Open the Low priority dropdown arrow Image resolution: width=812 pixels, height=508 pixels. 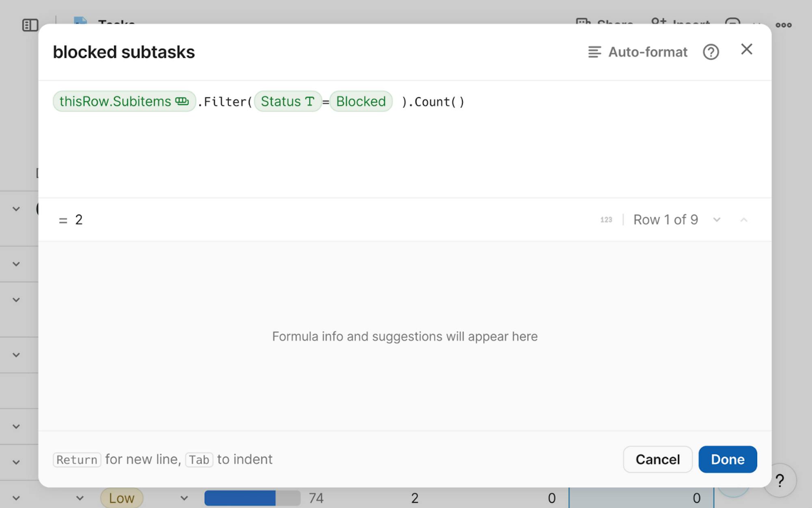pos(184,498)
